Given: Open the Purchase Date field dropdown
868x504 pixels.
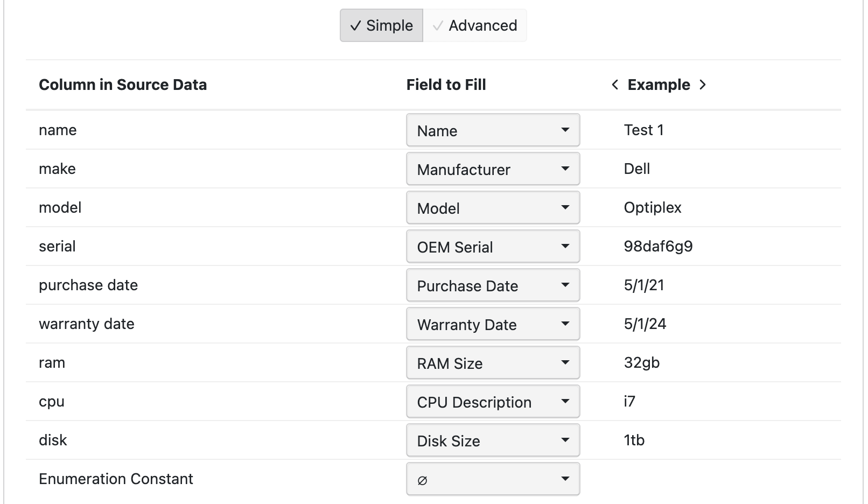Looking at the screenshot, I should [x=493, y=285].
